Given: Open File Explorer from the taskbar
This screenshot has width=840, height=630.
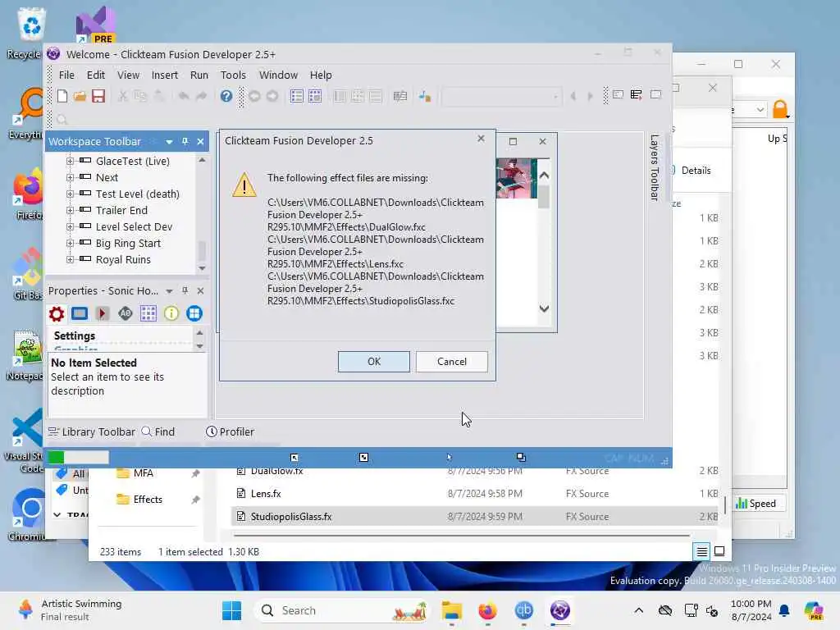Looking at the screenshot, I should click(x=452, y=610).
